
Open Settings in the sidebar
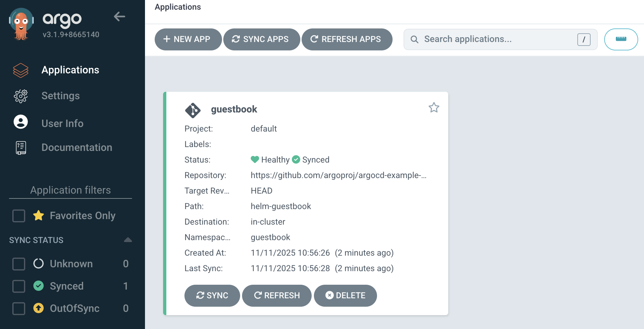click(61, 96)
